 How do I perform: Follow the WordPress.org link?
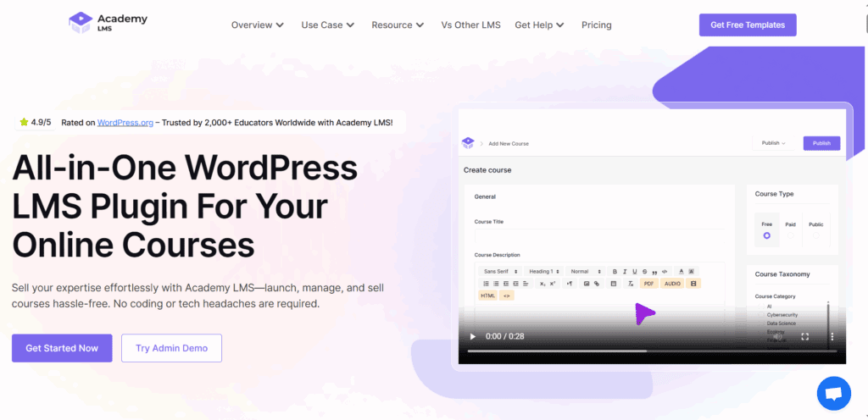[x=125, y=123]
